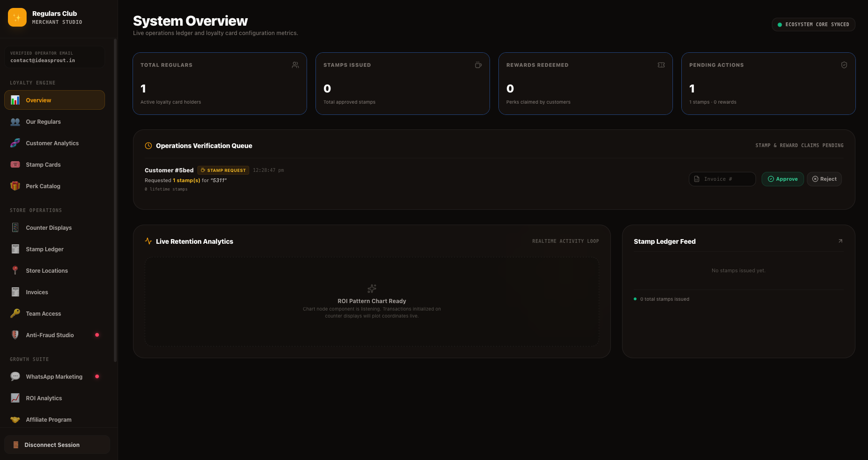Click the Team Access key icon
The height and width of the screenshot is (460, 868).
point(15,313)
